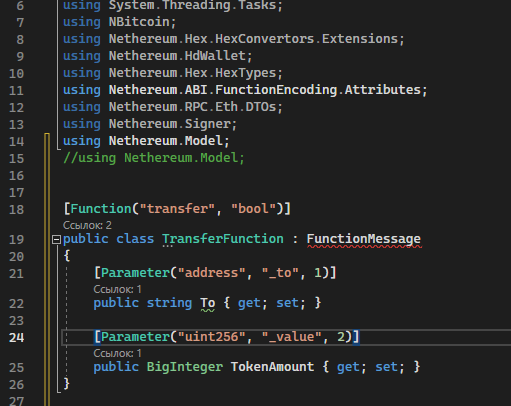Click the "transfer" string in Function attribute
This screenshot has height=406, width=511.
[177, 209]
